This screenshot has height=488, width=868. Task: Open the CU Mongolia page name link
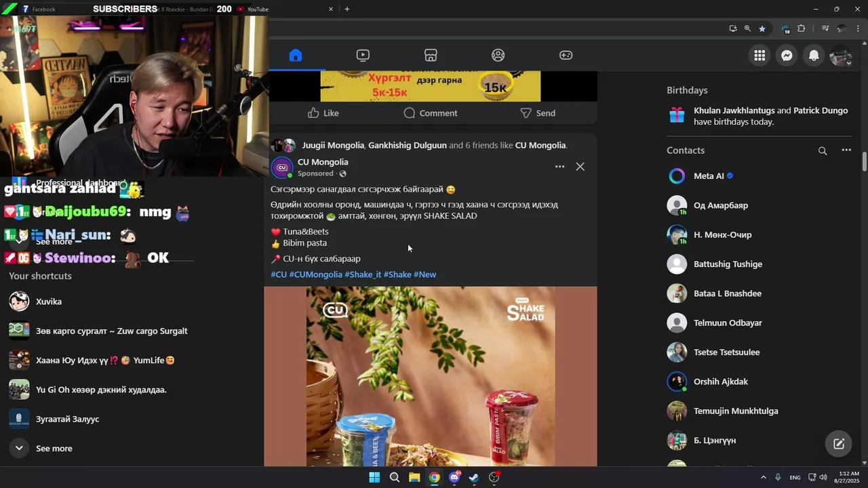tap(323, 162)
